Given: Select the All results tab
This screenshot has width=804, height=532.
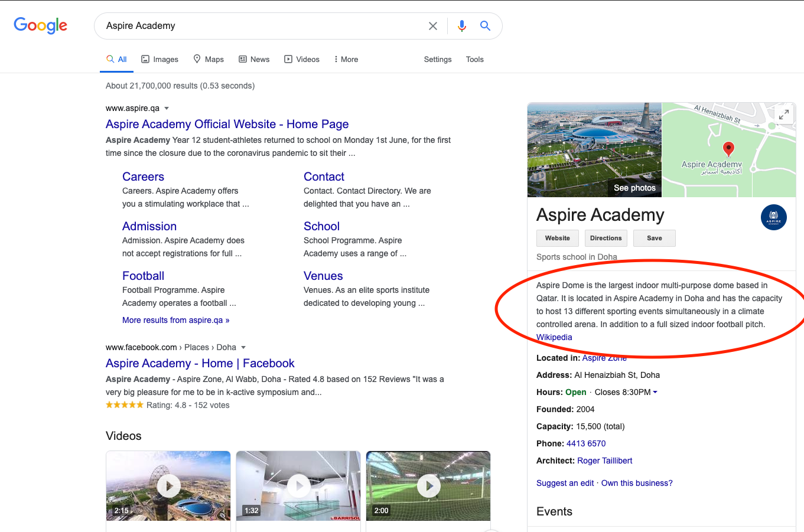Looking at the screenshot, I should tap(116, 59).
